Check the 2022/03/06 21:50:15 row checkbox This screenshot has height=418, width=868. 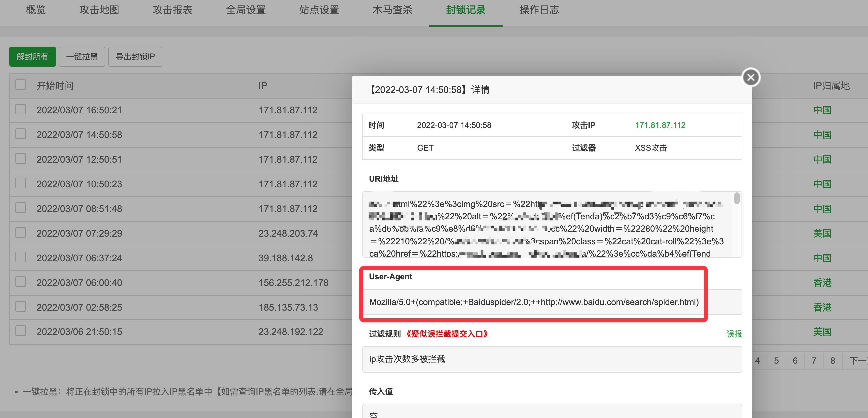21,331
